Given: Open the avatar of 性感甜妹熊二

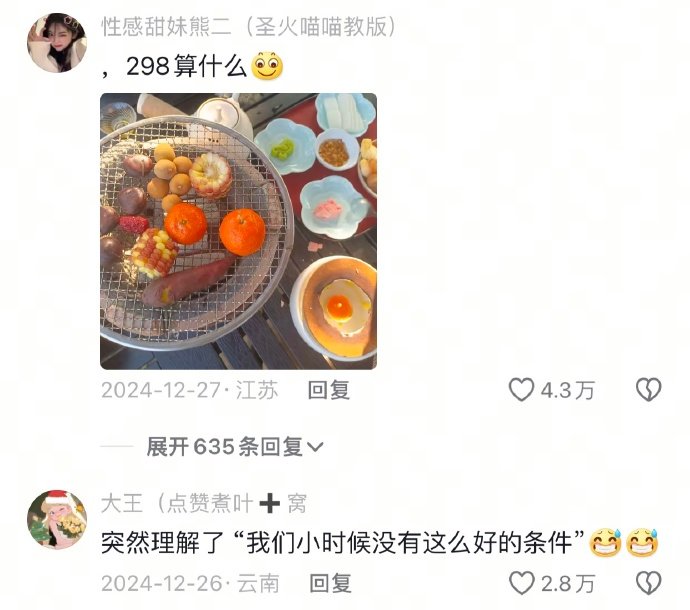Looking at the screenshot, I should [x=57, y=42].
